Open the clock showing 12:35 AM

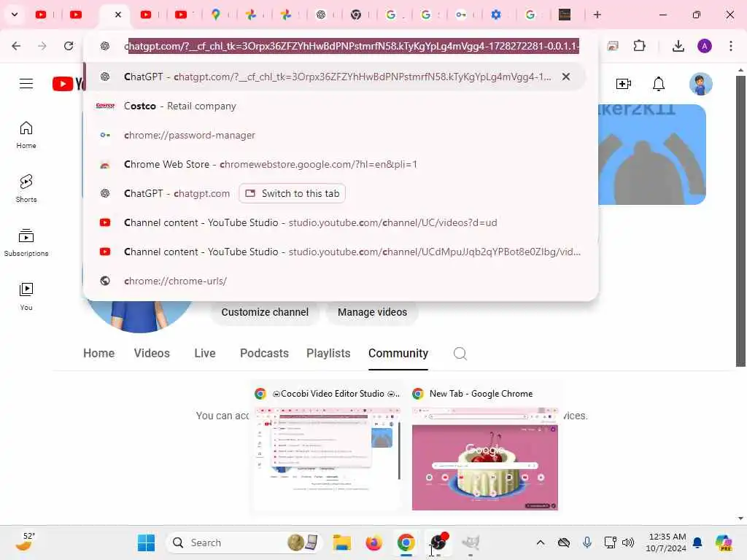click(x=666, y=542)
